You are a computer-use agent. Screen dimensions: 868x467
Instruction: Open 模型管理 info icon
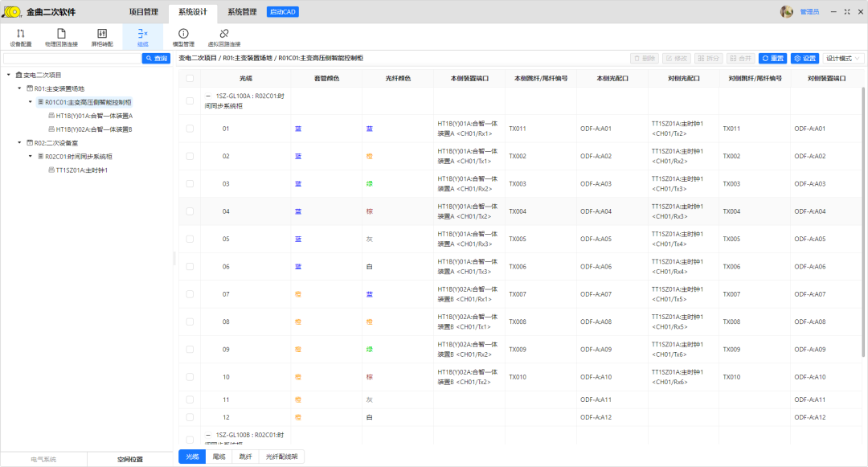183,34
